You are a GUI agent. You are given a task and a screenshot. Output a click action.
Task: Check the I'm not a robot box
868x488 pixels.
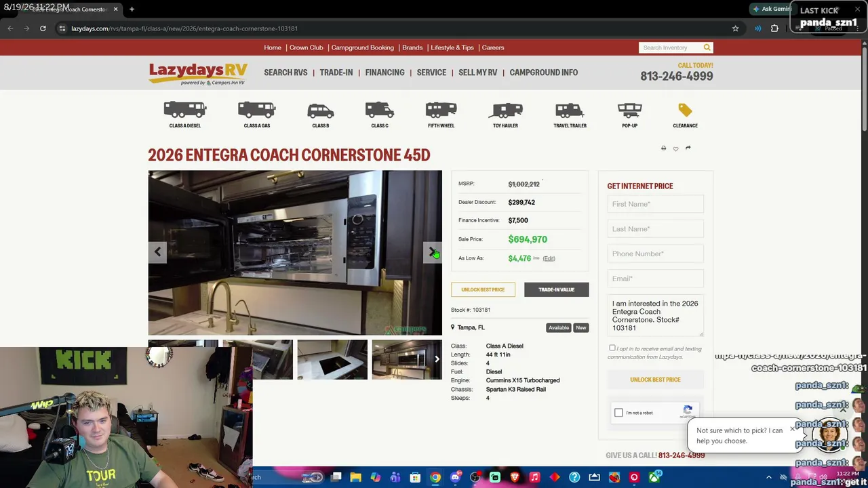pos(618,413)
